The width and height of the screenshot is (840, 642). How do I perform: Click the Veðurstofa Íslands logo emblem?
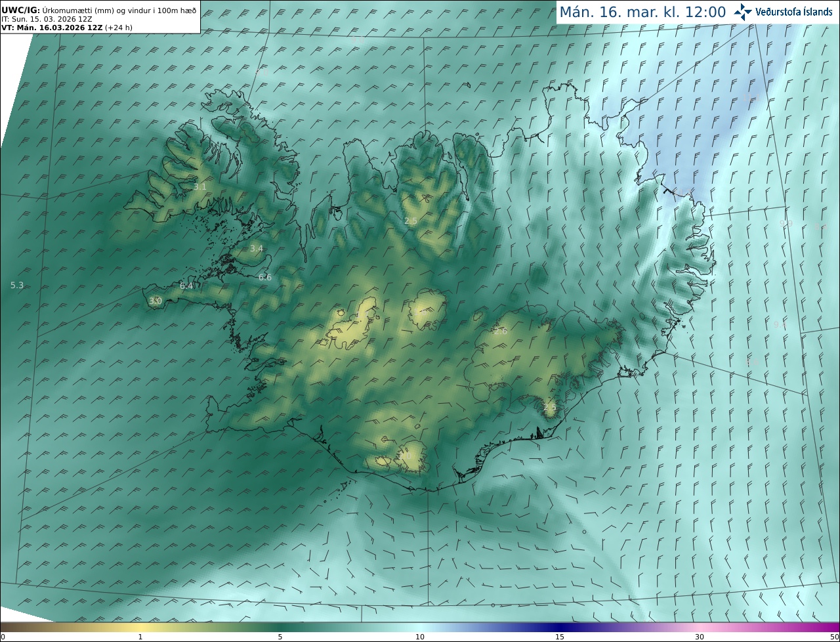pyautogui.click(x=743, y=12)
